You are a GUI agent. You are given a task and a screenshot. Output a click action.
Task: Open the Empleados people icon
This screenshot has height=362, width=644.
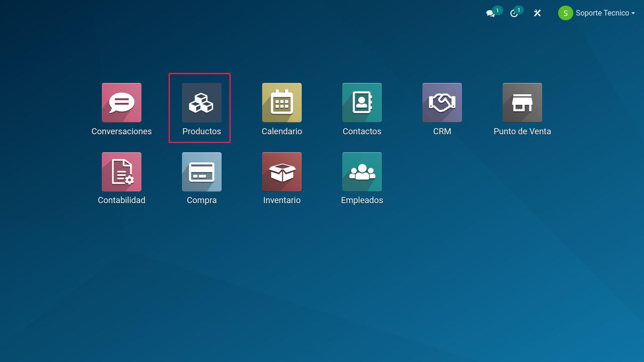point(362,172)
